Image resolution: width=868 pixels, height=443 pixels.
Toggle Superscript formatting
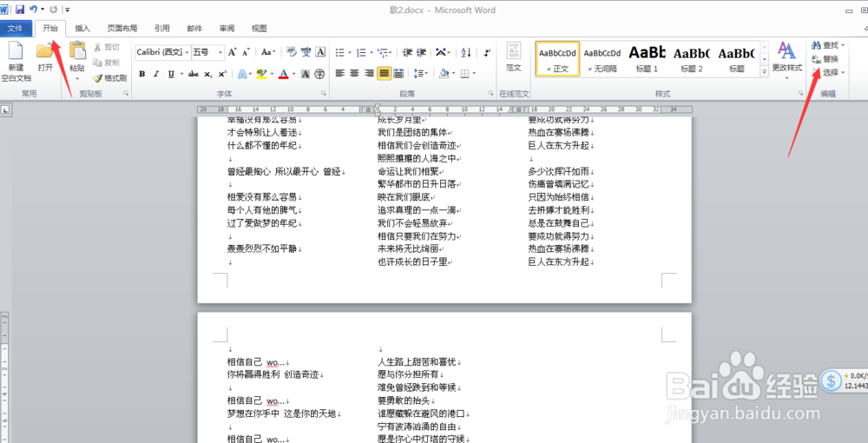click(x=222, y=74)
